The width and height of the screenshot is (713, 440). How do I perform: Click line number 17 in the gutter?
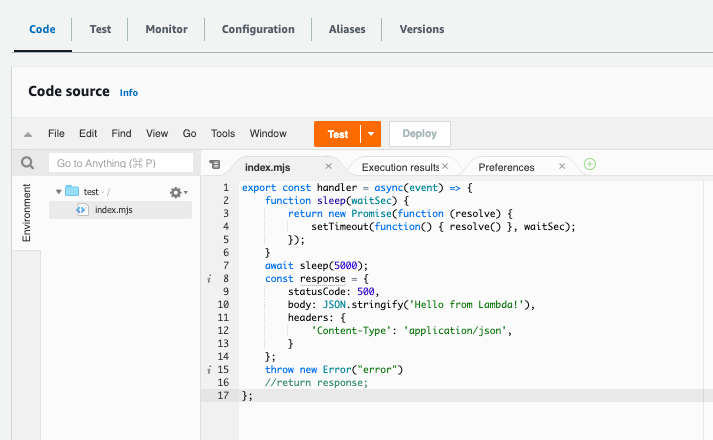click(x=223, y=395)
